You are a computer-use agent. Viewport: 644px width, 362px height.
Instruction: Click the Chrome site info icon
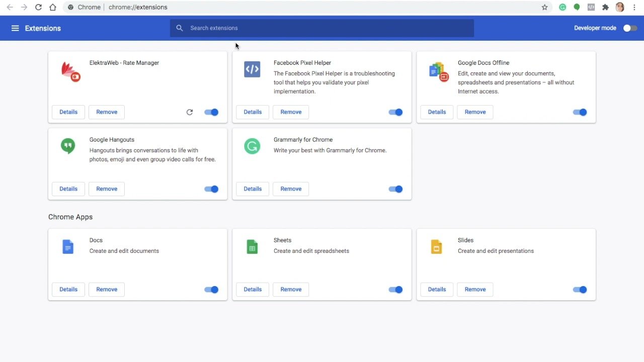(x=70, y=7)
